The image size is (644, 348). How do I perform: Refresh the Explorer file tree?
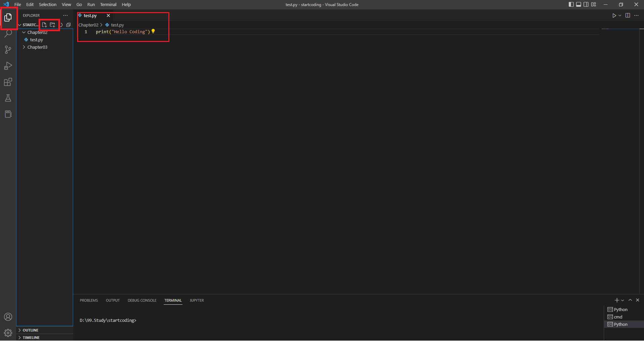(61, 25)
